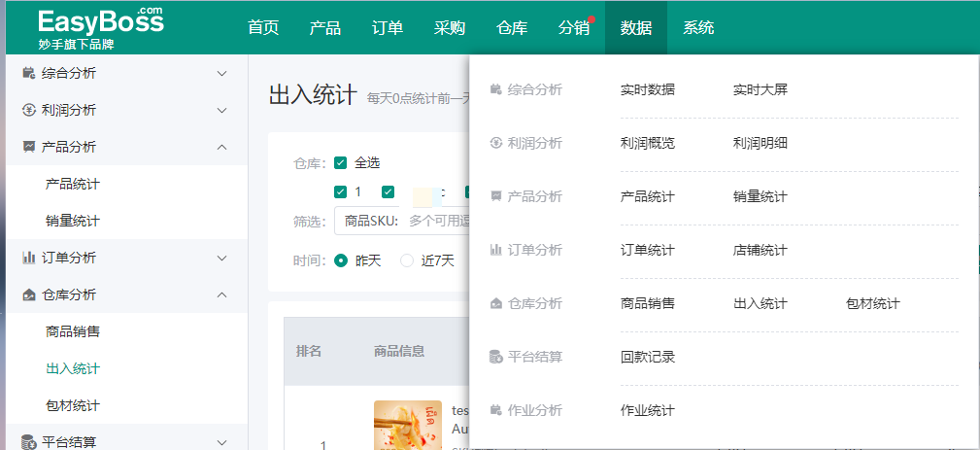The width and height of the screenshot is (980, 450).
Task: Expand the 订单分析 sidebar section chevron
Action: click(221, 258)
